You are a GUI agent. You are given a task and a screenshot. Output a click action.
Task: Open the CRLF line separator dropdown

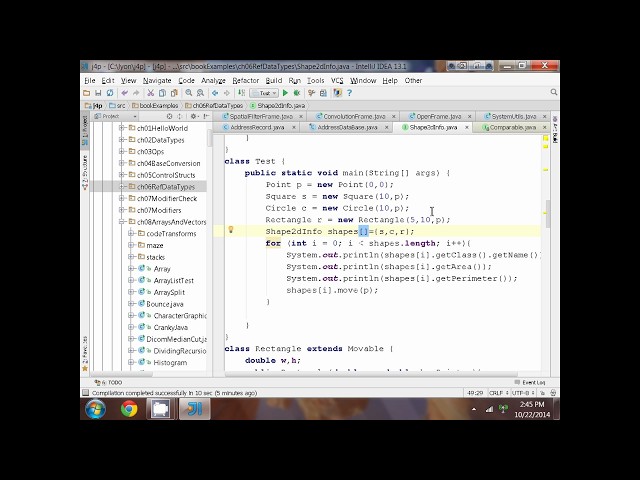coord(498,393)
